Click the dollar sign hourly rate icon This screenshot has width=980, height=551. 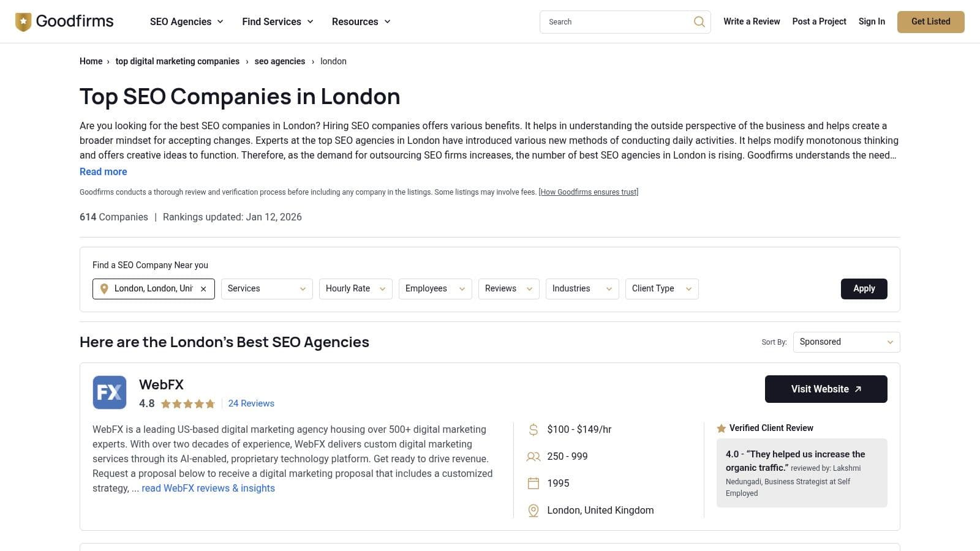pos(532,429)
